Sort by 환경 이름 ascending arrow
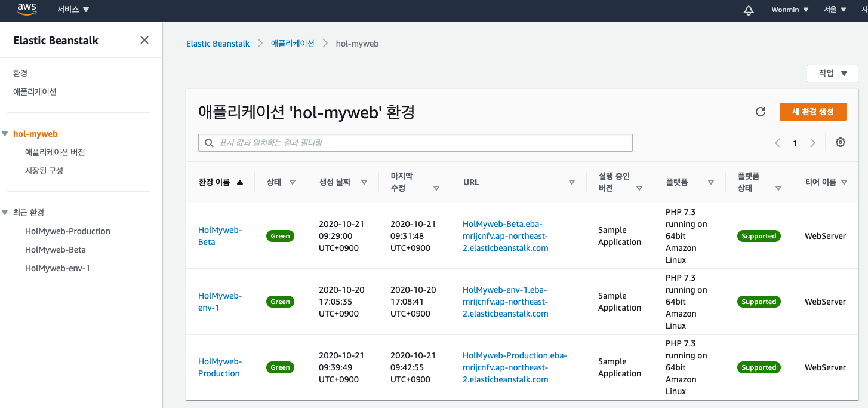The image size is (868, 408). 240,182
